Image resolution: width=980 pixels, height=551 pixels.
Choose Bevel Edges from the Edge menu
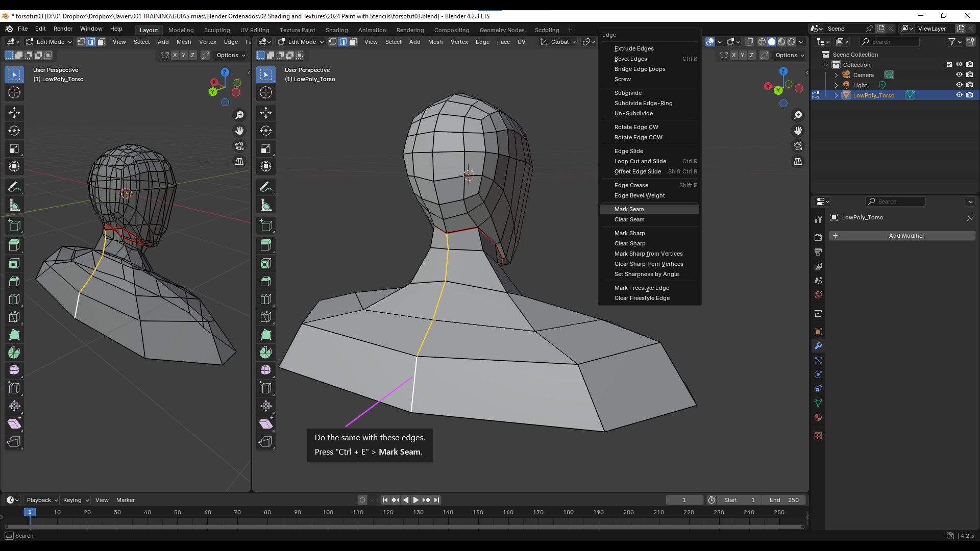pyautogui.click(x=649, y=59)
